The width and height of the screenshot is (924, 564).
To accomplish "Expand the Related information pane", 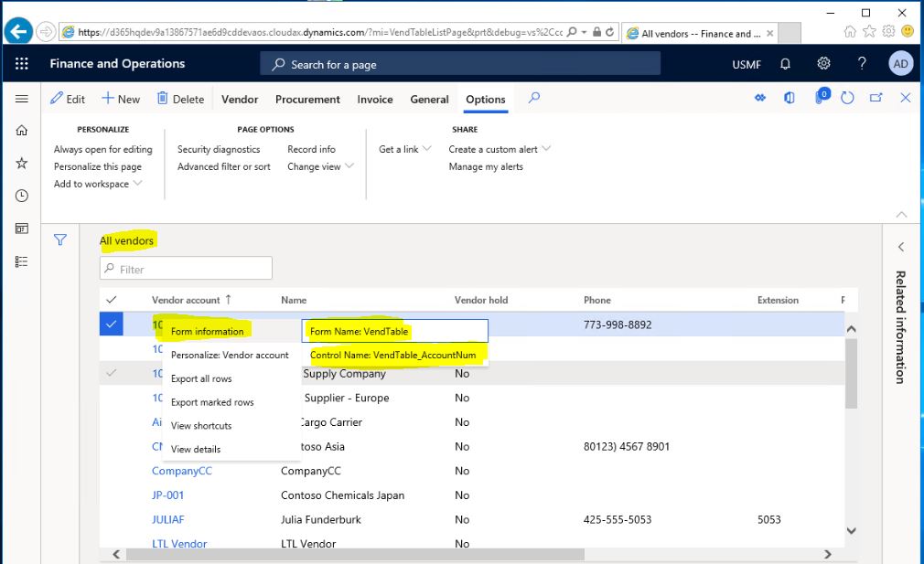I will (x=901, y=247).
